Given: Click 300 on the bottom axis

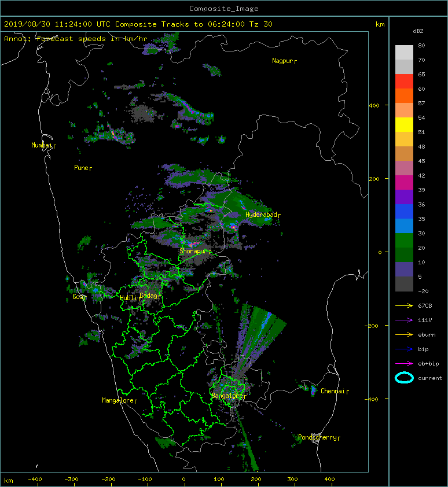Looking at the screenshot, I should point(292,479).
